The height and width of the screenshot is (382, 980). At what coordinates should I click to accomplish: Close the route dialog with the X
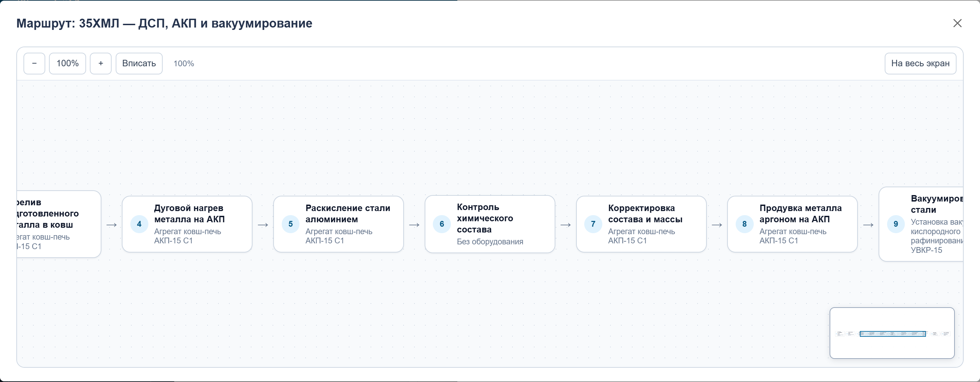[x=957, y=23]
